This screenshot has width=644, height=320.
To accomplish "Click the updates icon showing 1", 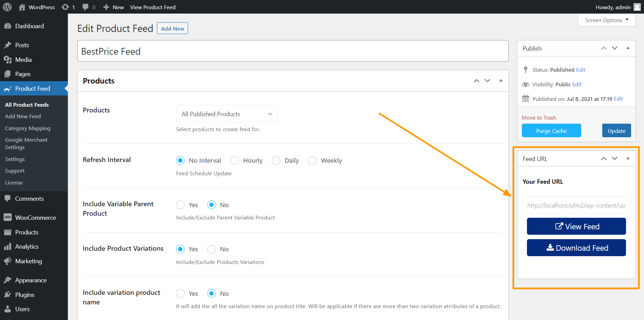I will click(65, 7).
